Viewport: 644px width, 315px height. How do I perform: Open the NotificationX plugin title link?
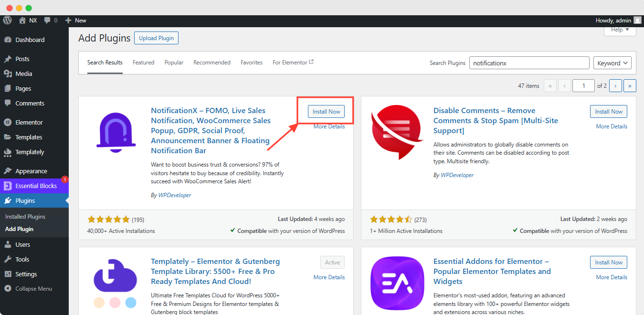(x=211, y=131)
